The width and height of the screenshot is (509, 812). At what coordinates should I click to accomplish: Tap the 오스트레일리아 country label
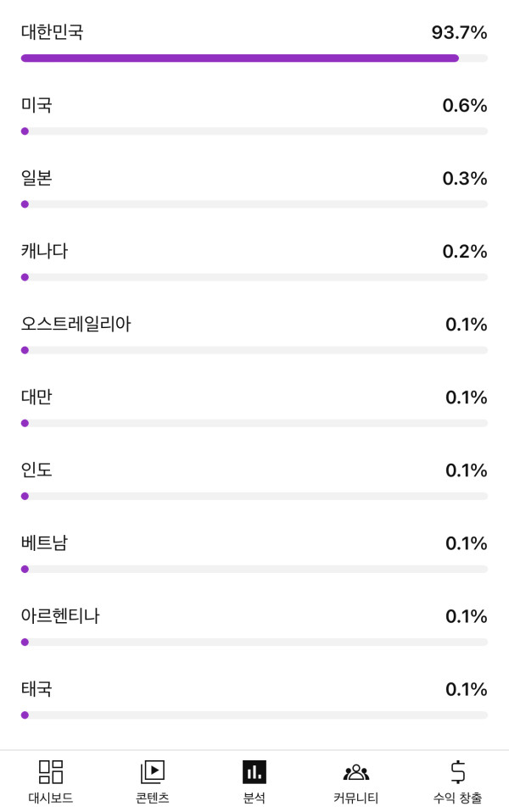click(x=76, y=325)
